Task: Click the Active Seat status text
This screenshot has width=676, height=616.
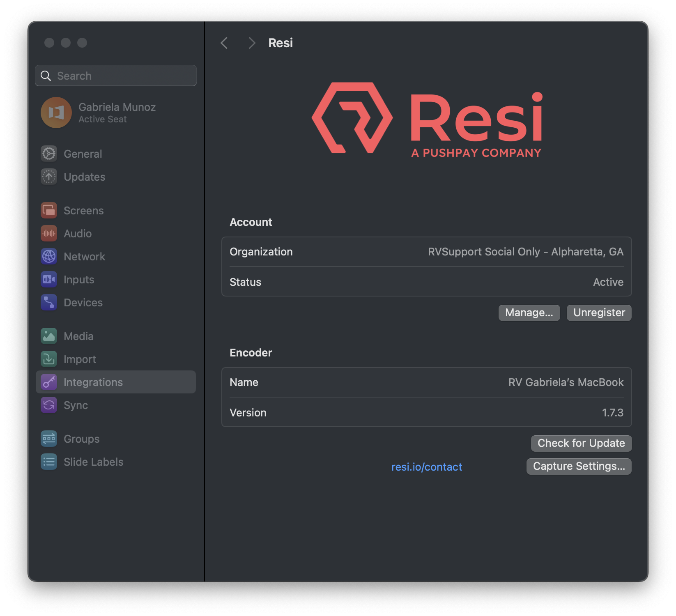Action: tap(103, 119)
